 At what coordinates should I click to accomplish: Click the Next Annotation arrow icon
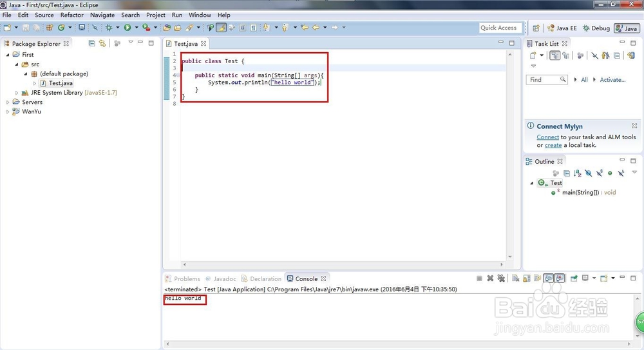point(266,28)
